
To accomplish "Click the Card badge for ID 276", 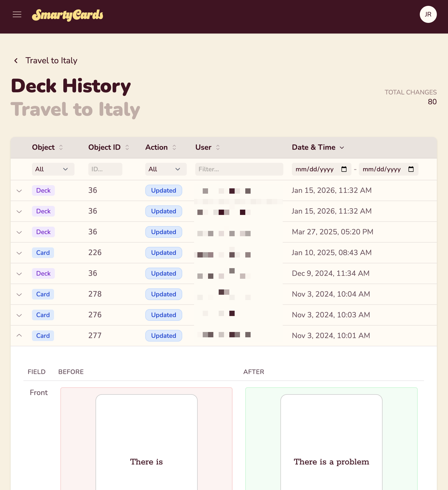I will (x=43, y=315).
